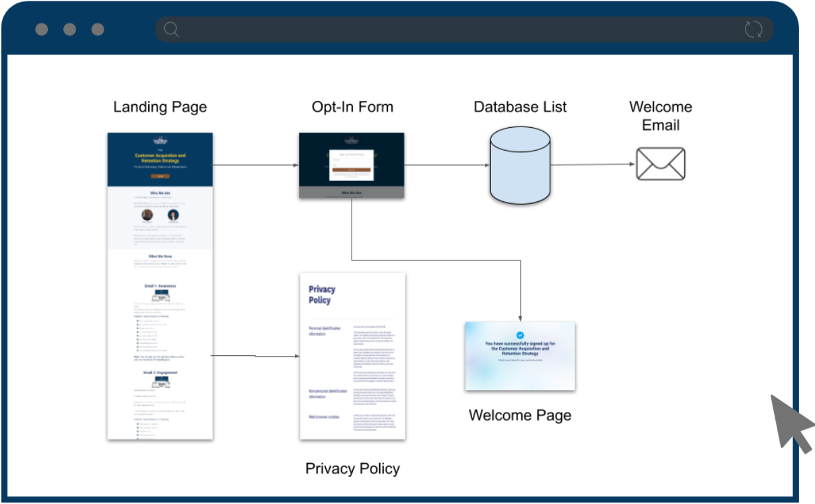Viewport: 815px width, 504px height.
Task: Click the reload icon in browser bar
Action: click(x=753, y=29)
